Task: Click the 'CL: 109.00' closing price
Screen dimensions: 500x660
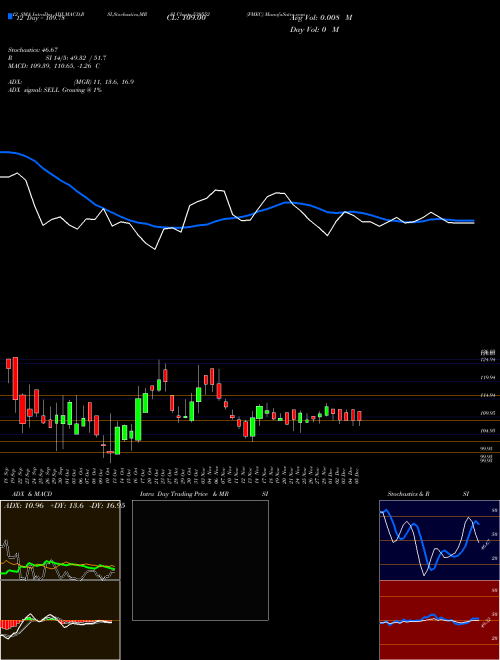Action: [x=186, y=18]
